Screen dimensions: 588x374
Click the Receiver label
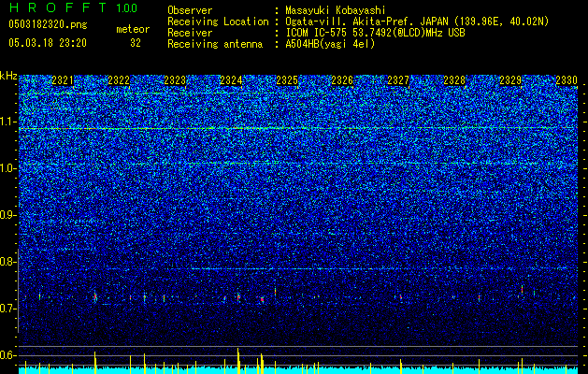coord(190,33)
